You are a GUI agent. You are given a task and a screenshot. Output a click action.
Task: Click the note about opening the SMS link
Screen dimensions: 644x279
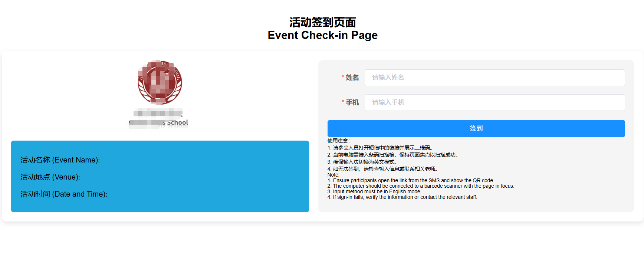tap(411, 180)
